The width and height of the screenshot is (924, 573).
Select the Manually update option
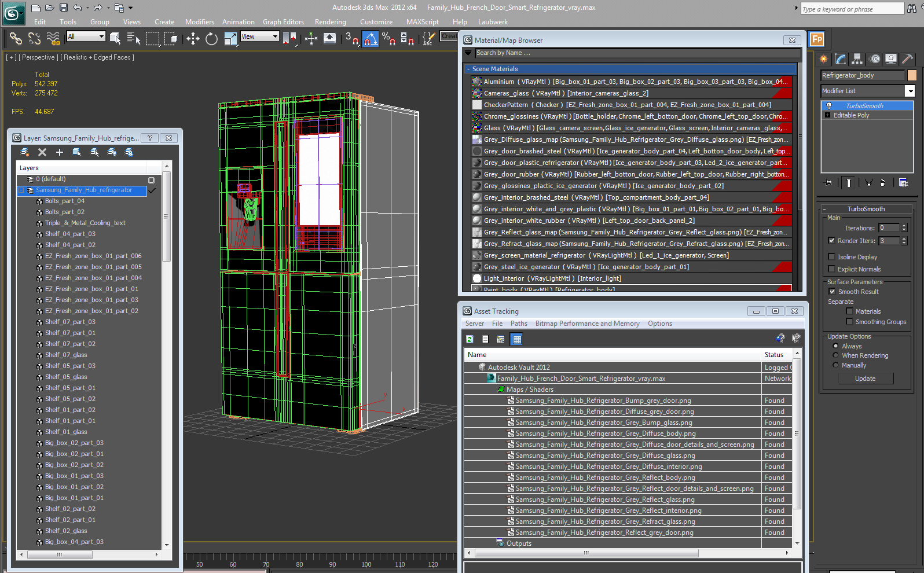(835, 365)
